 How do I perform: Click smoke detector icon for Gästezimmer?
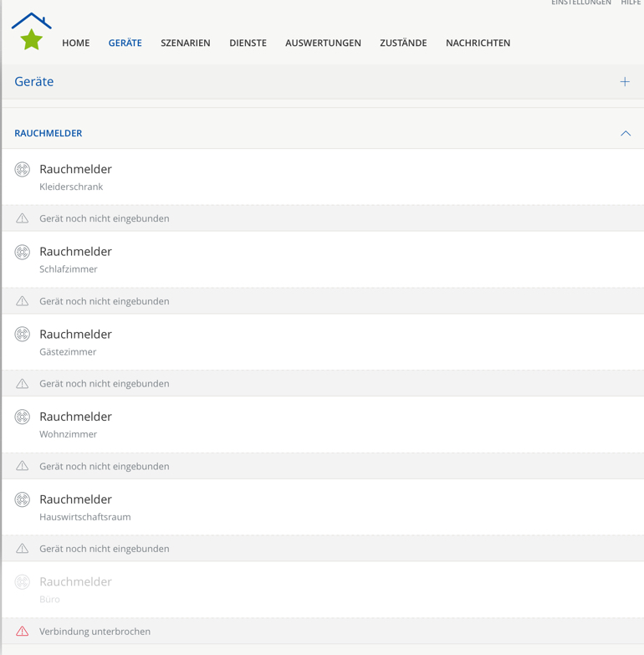pyautogui.click(x=23, y=335)
